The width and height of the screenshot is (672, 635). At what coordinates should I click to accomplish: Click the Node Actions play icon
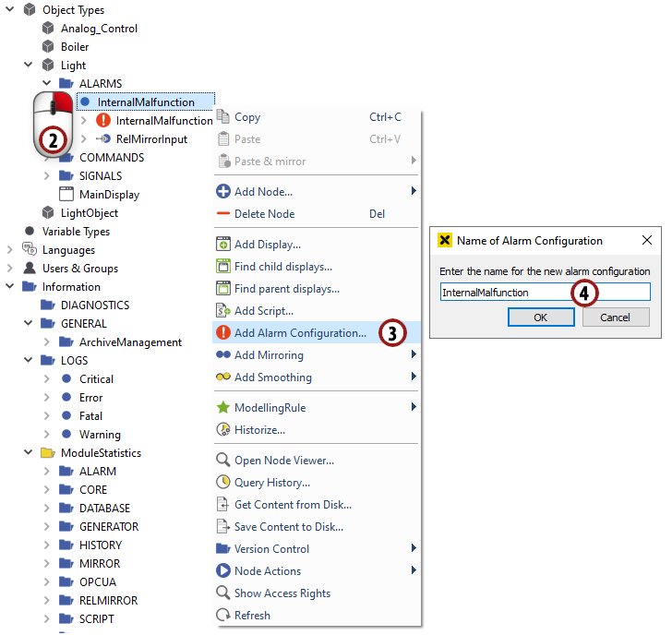(x=222, y=571)
